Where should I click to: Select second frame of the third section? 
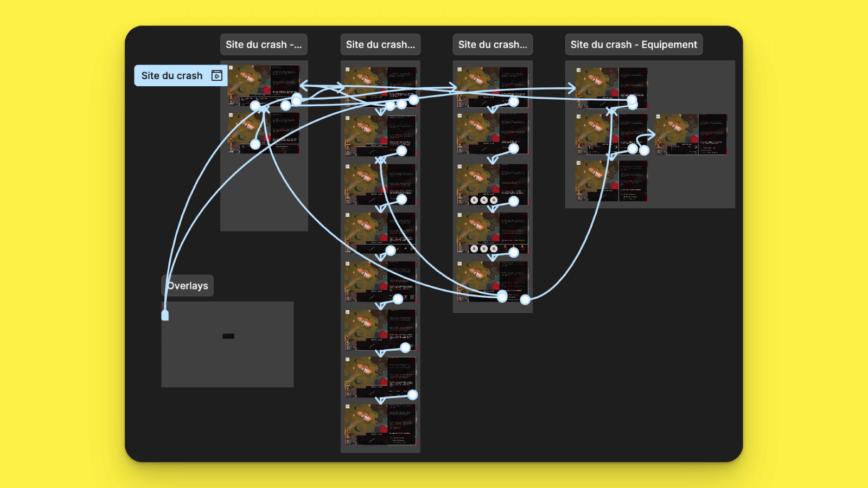[493, 133]
